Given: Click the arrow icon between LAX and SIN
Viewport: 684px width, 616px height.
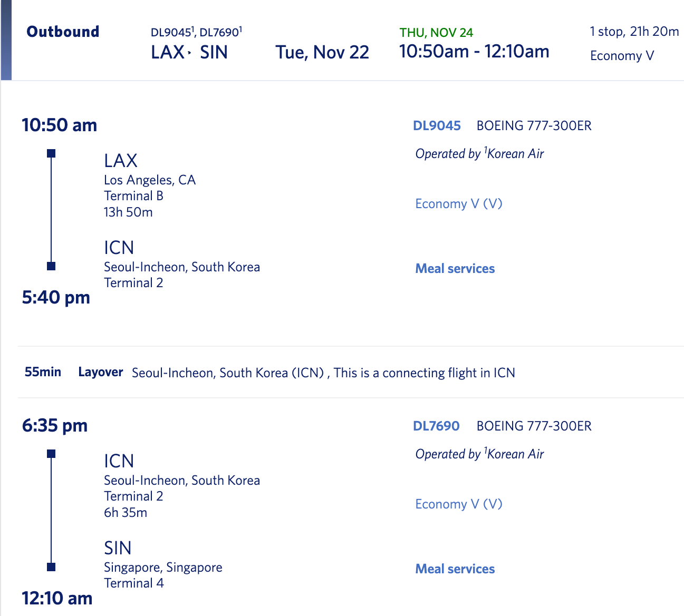Looking at the screenshot, I should [189, 53].
